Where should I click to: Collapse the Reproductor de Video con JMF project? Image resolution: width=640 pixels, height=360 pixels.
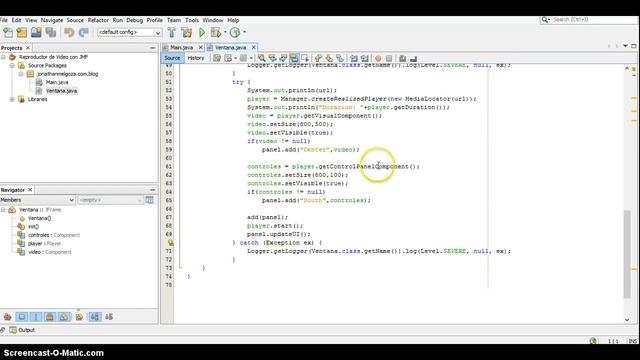[x=3, y=57]
